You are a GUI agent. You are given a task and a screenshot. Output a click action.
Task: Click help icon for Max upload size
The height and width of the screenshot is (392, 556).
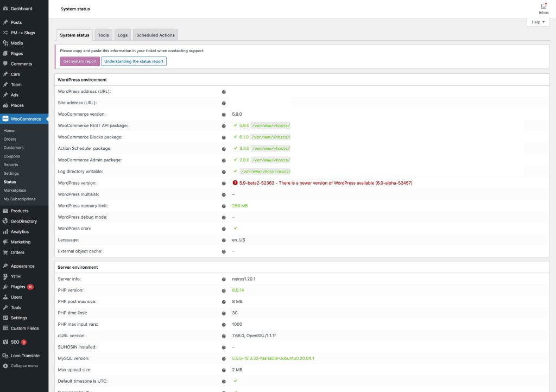click(224, 370)
